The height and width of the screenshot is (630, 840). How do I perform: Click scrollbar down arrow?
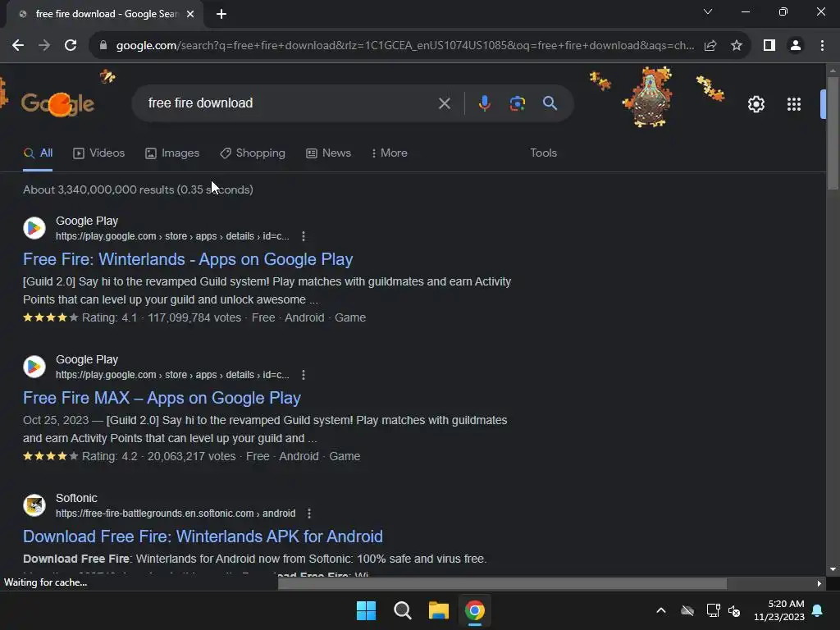point(833,569)
